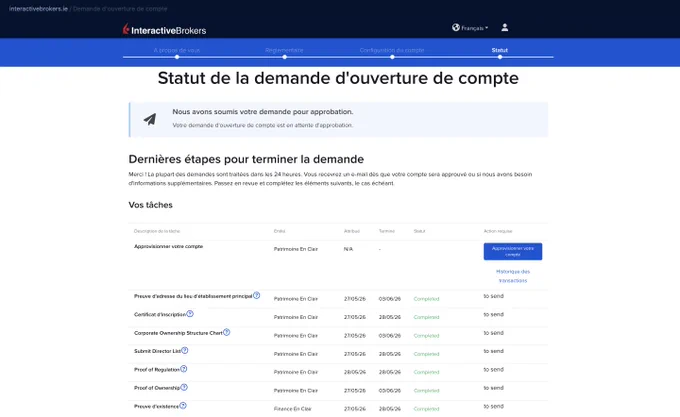Image resolution: width=680 pixels, height=417 pixels.
Task: Open help icon next to 'Certificat d'inscription'
Action: click(190, 314)
